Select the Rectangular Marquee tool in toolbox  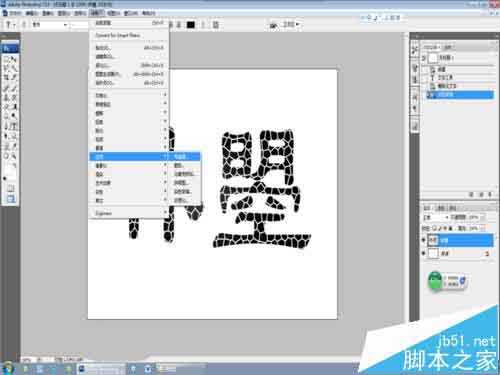click(6, 60)
